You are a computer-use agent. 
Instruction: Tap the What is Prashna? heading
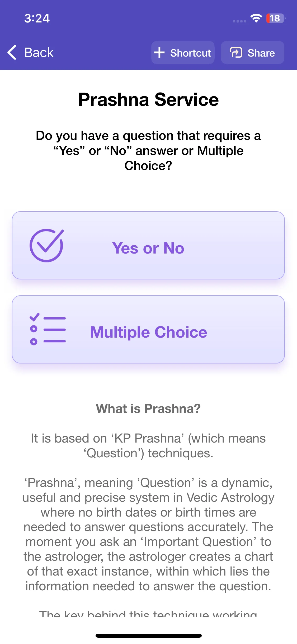click(x=148, y=409)
